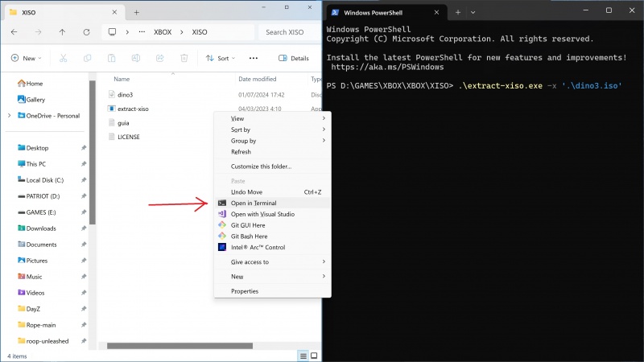This screenshot has width=644, height=362.
Task: Refresh the XISO folder view
Action: tap(86, 32)
